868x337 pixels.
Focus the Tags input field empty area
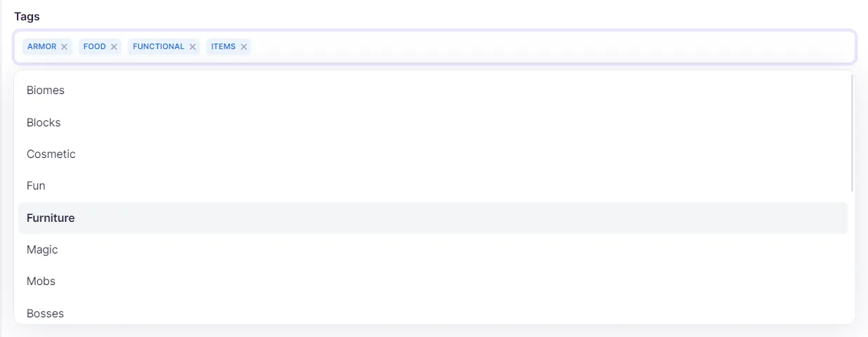tap(551, 47)
